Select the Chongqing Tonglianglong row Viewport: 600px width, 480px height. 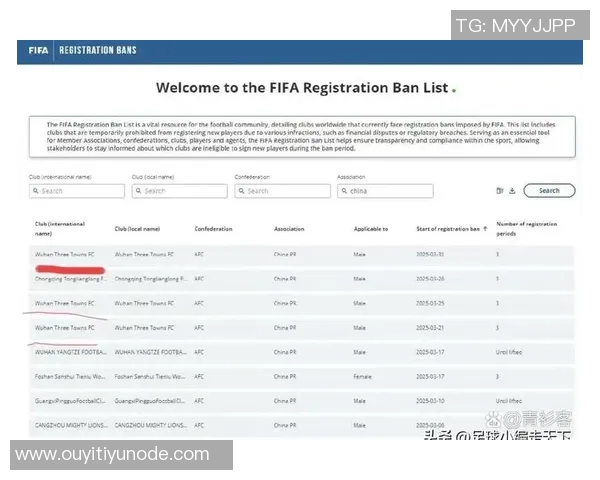(300, 279)
